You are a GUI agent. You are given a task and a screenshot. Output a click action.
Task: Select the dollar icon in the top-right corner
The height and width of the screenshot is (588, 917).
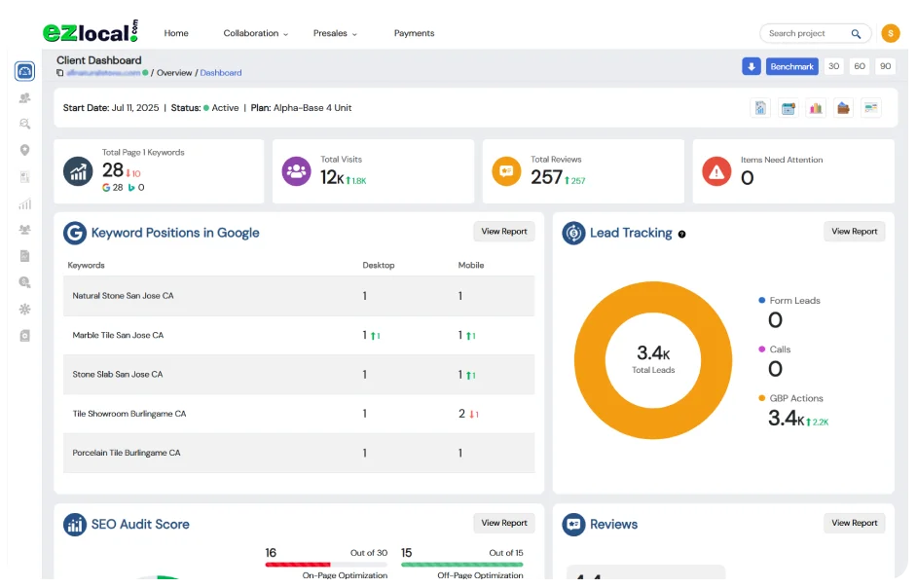891,32
